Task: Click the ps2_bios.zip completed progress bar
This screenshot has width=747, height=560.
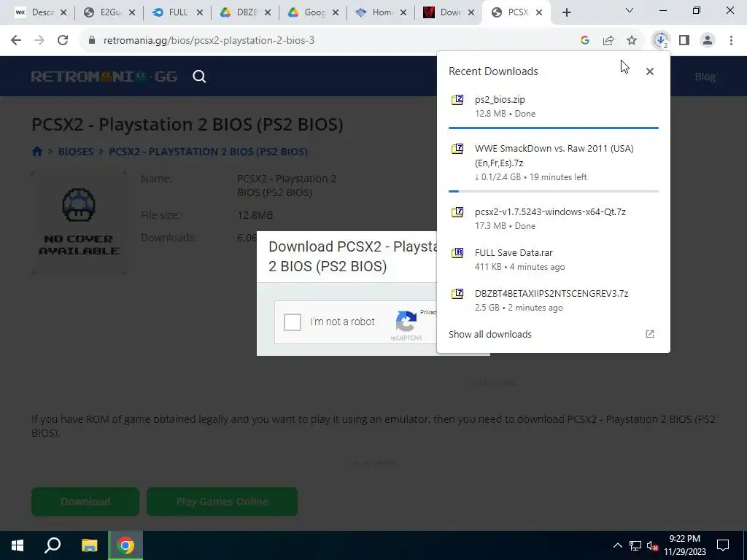Action: coord(554,128)
